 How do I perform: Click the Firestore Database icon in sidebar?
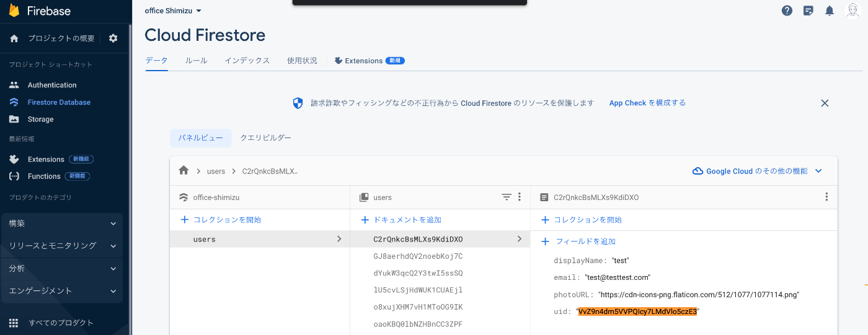14,102
